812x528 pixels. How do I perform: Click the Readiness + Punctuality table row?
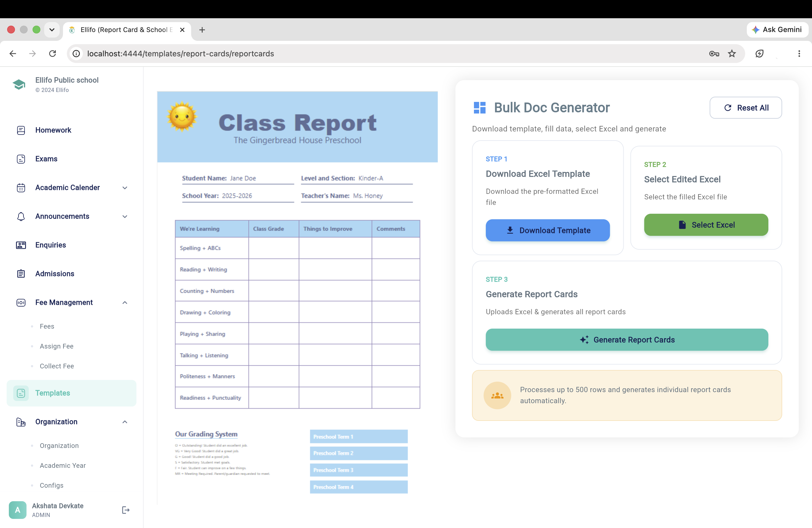[x=297, y=398]
